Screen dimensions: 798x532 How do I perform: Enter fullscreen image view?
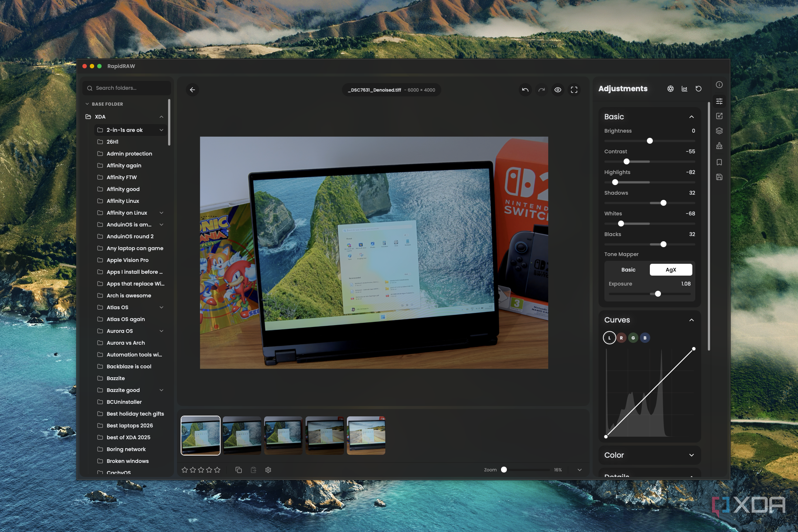[x=574, y=90]
